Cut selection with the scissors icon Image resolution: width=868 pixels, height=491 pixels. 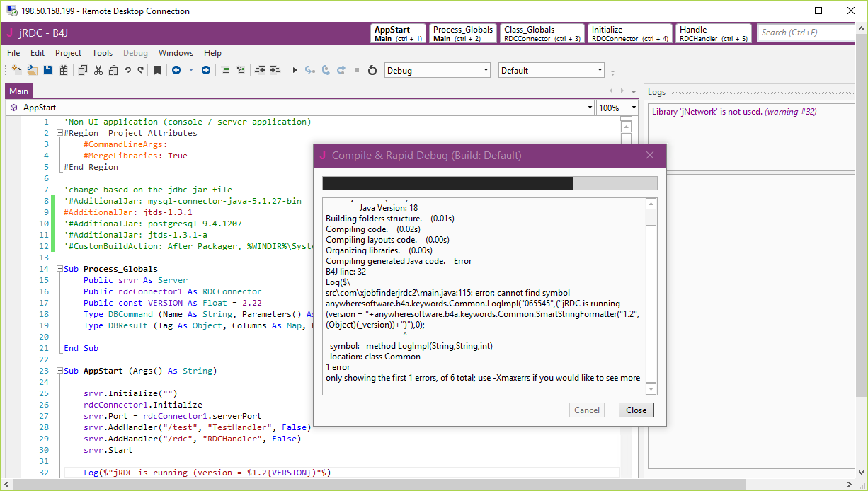[98, 70]
